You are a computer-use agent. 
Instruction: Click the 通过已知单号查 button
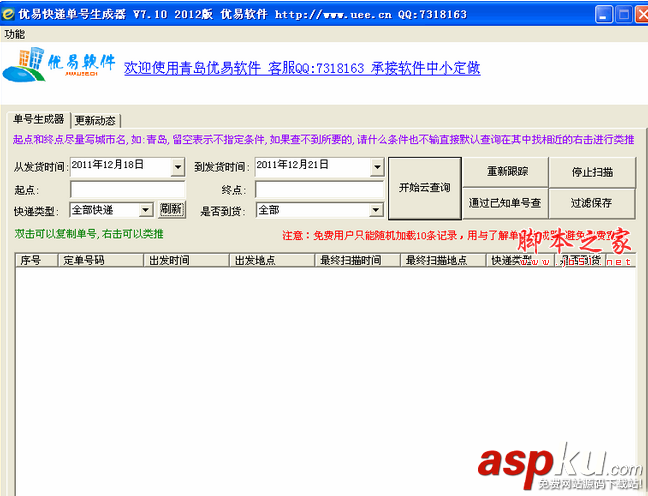pos(506,203)
